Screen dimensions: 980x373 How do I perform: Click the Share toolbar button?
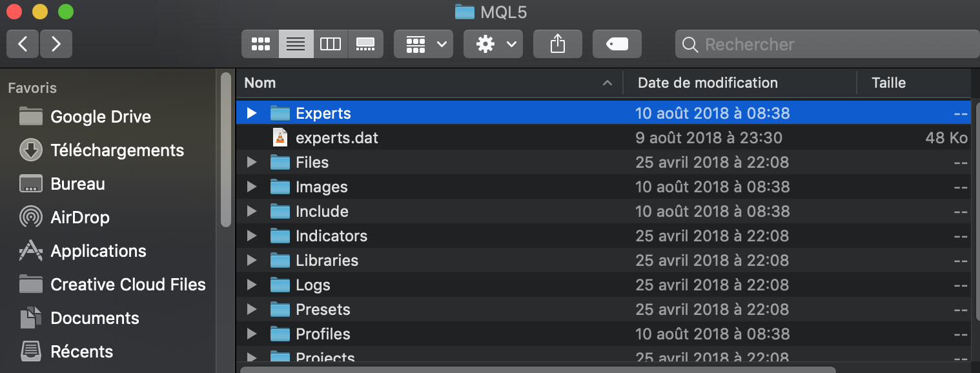coord(558,44)
